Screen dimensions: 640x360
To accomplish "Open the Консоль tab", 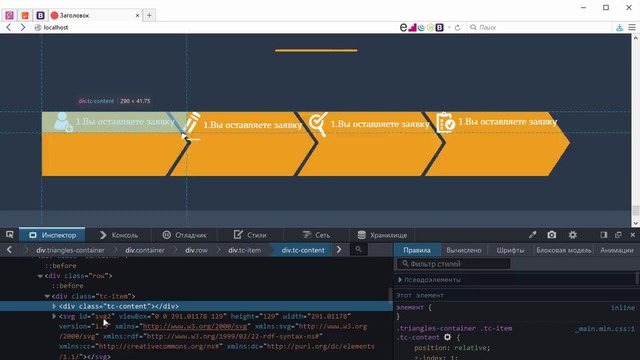I will (x=119, y=235).
